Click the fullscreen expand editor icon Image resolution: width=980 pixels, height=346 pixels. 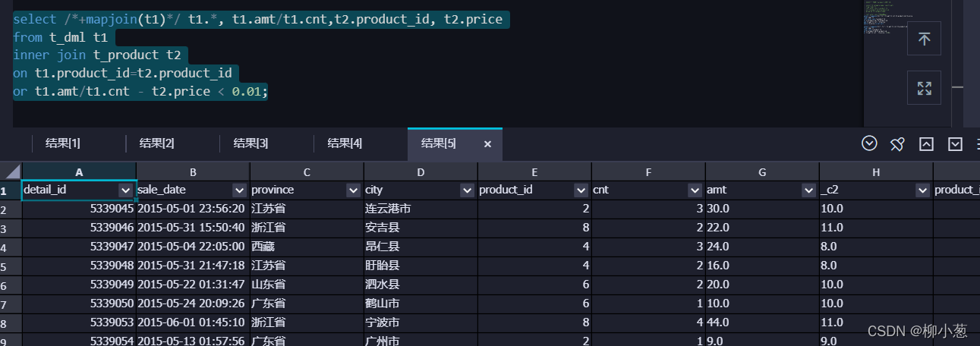[x=924, y=88]
